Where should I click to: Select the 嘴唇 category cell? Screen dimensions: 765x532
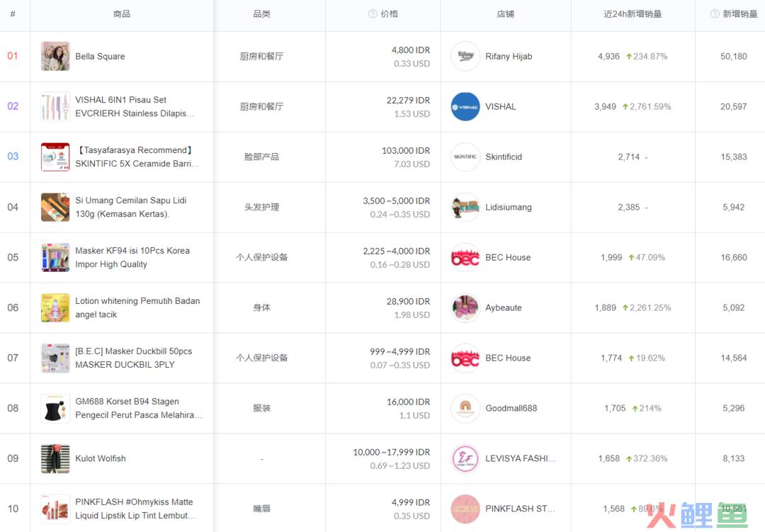(262, 509)
